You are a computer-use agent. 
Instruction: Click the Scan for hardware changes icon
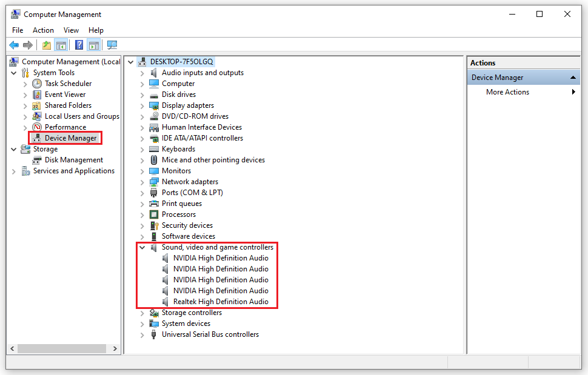(x=112, y=44)
